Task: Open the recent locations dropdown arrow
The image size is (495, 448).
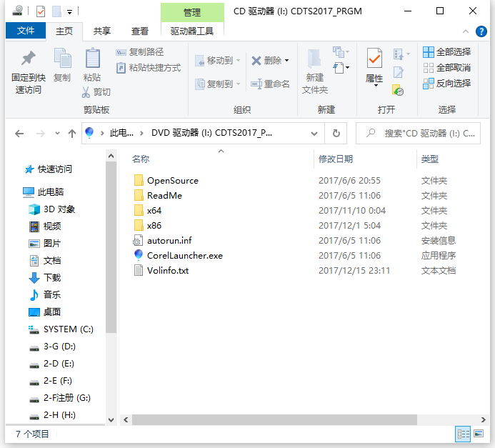Action: tap(57, 133)
